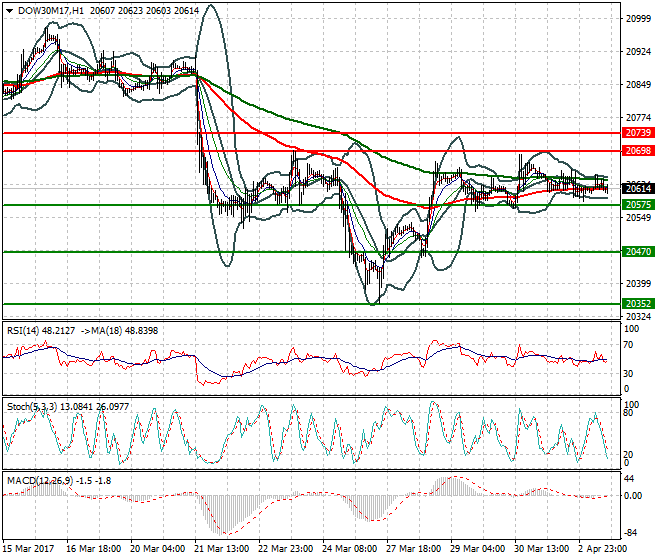Click the current price label 20614
The width and height of the screenshot is (660, 560).
point(637,188)
